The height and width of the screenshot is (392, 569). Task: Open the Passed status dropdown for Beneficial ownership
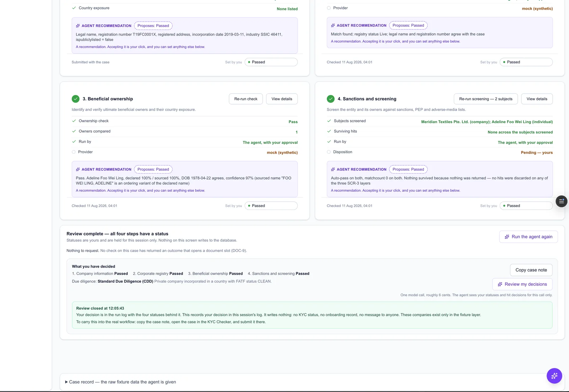click(271, 206)
